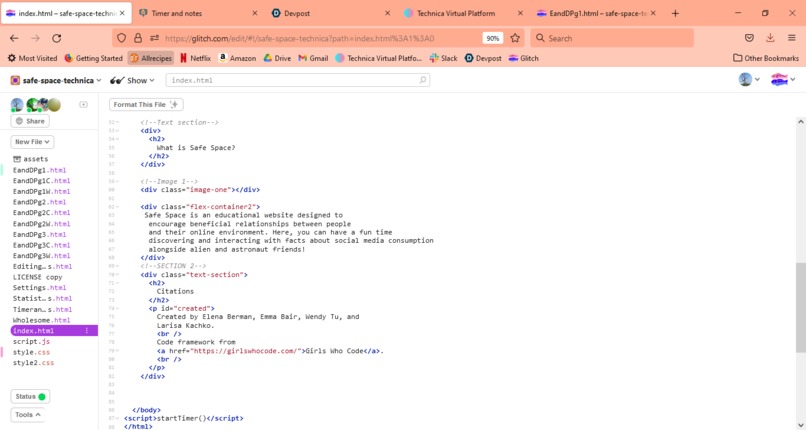This screenshot has width=806, height=430.
Task: Open Firefox hamburger menu
Action: coord(792,38)
